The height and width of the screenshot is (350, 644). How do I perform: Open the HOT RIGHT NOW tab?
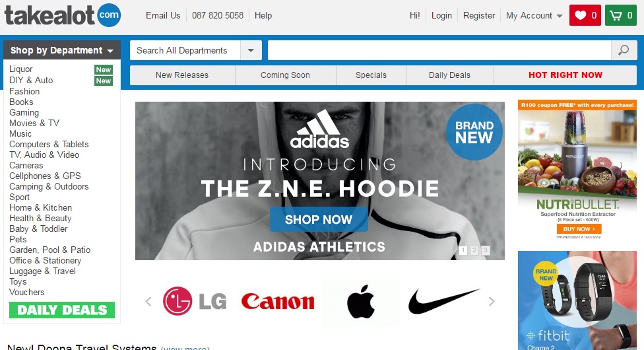click(x=565, y=75)
